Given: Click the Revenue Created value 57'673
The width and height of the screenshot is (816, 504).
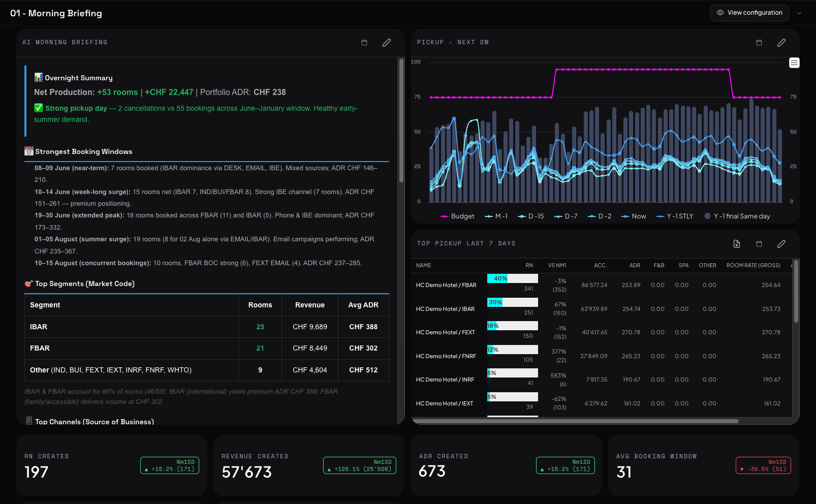Looking at the screenshot, I should tap(247, 472).
